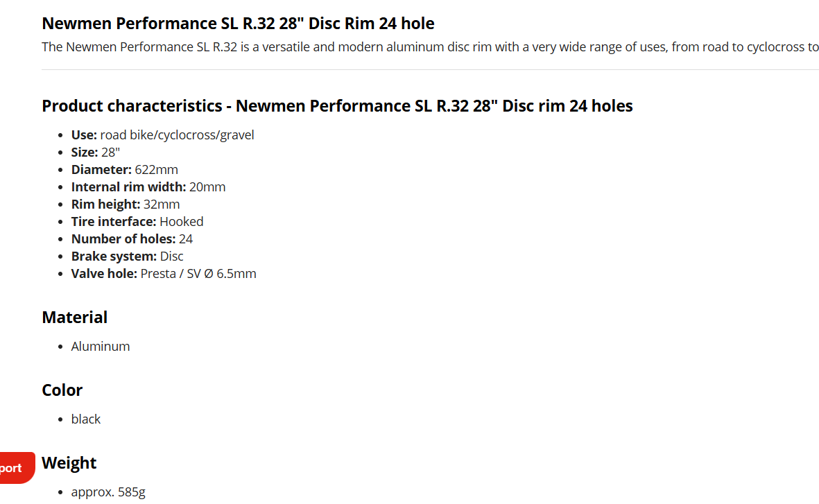Click the 'approx. 585g' weight value
Screen dimensions: 819x504
(108, 492)
